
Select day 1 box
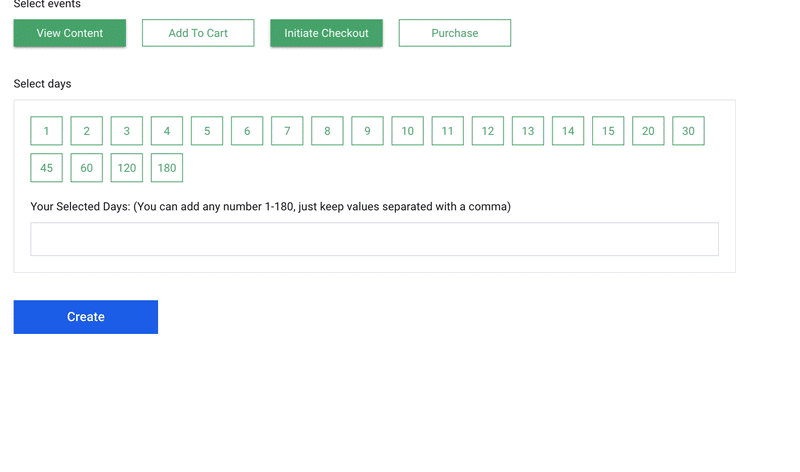pyautogui.click(x=47, y=131)
